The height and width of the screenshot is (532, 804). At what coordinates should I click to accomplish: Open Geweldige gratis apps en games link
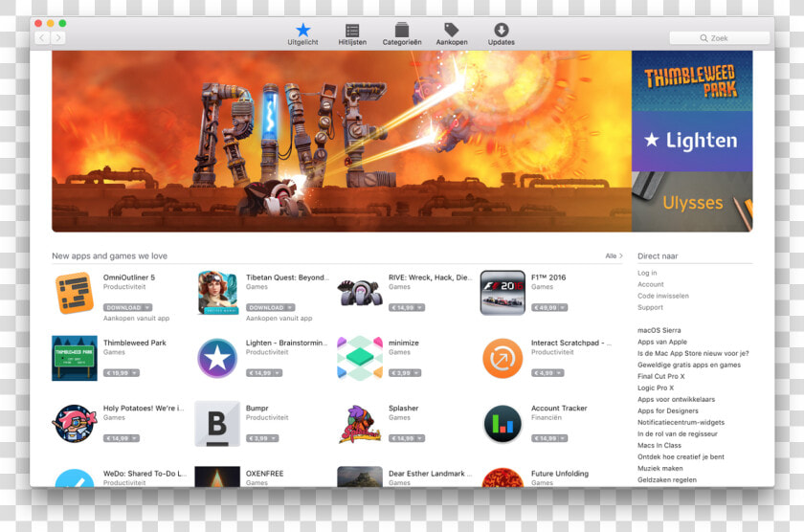pyautogui.click(x=689, y=365)
